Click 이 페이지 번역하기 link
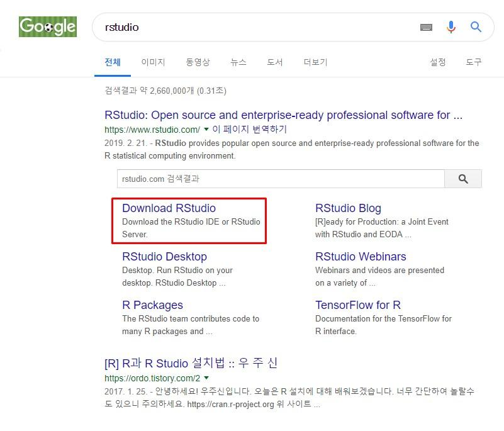Screen dimensions: 504x431 [249, 129]
